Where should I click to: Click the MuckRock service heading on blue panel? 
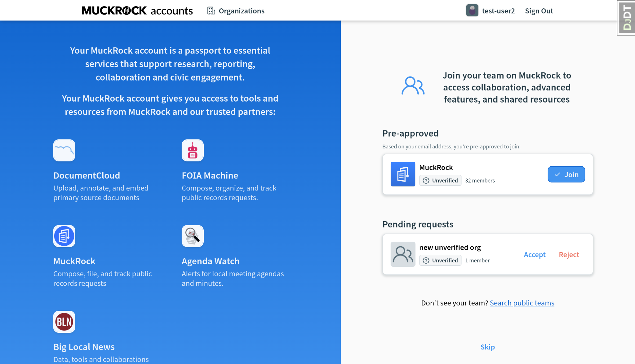(74, 261)
